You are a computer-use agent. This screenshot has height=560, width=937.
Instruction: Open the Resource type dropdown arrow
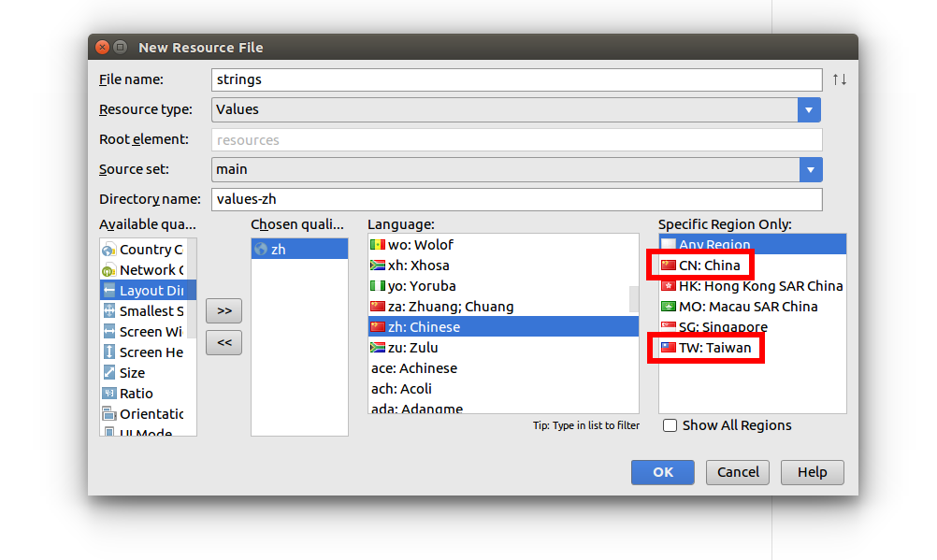pos(809,110)
